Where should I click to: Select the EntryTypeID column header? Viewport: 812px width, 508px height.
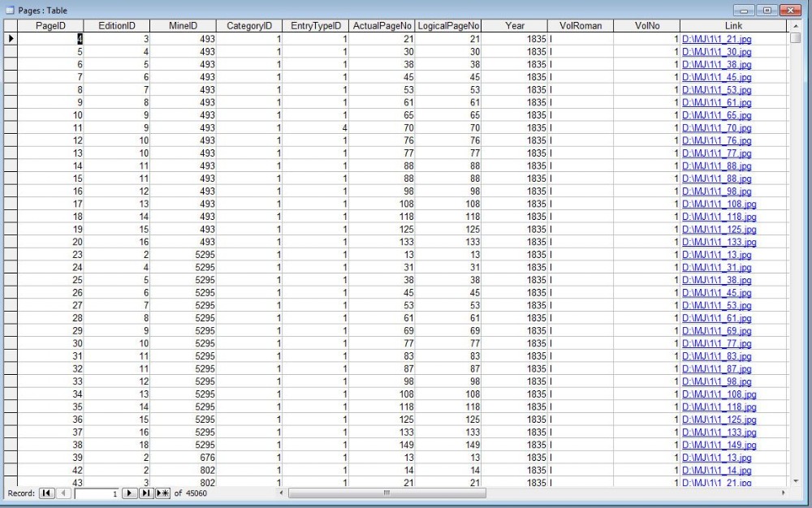[315, 26]
